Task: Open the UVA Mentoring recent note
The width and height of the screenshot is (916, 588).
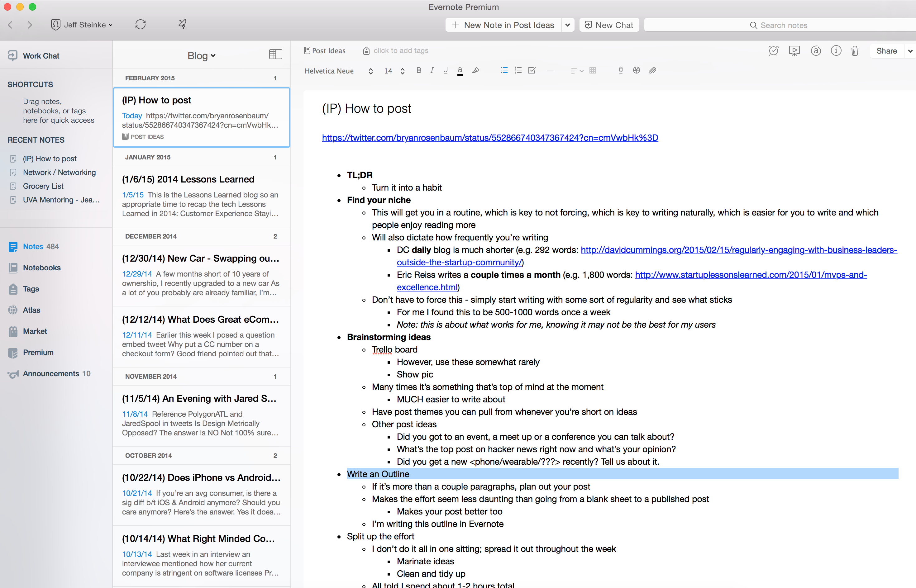Action: (x=61, y=200)
